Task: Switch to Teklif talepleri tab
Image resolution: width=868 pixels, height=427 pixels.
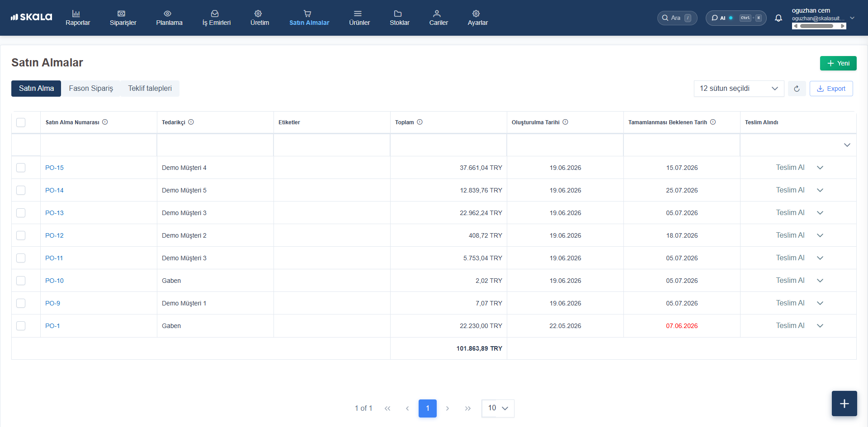Action: click(x=150, y=89)
